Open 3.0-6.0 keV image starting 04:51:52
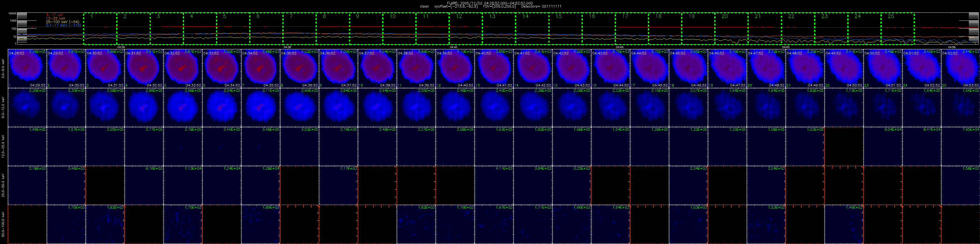 [922, 69]
